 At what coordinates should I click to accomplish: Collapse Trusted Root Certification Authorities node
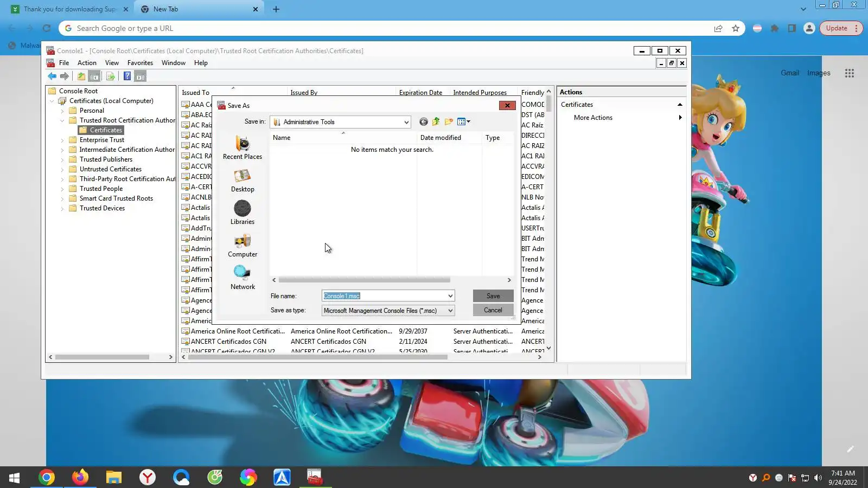coord(62,120)
